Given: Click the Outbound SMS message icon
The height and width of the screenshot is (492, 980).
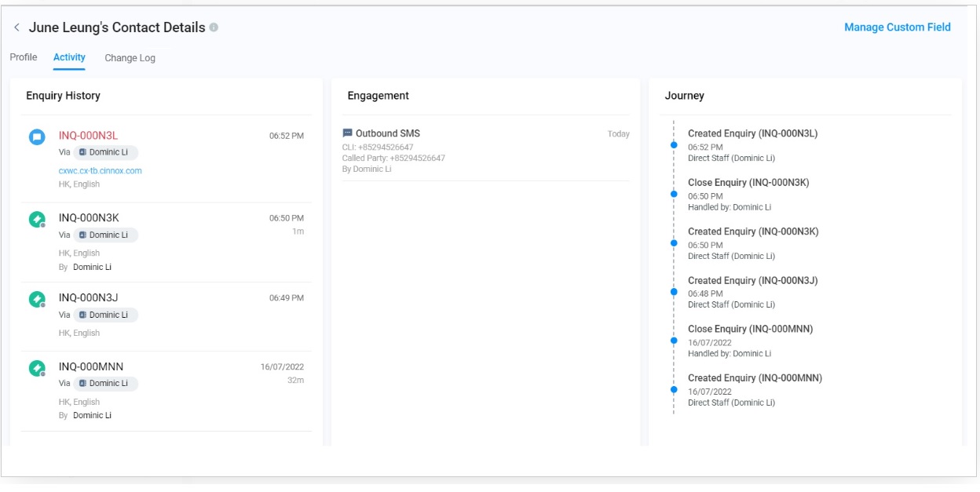Looking at the screenshot, I should pos(348,133).
